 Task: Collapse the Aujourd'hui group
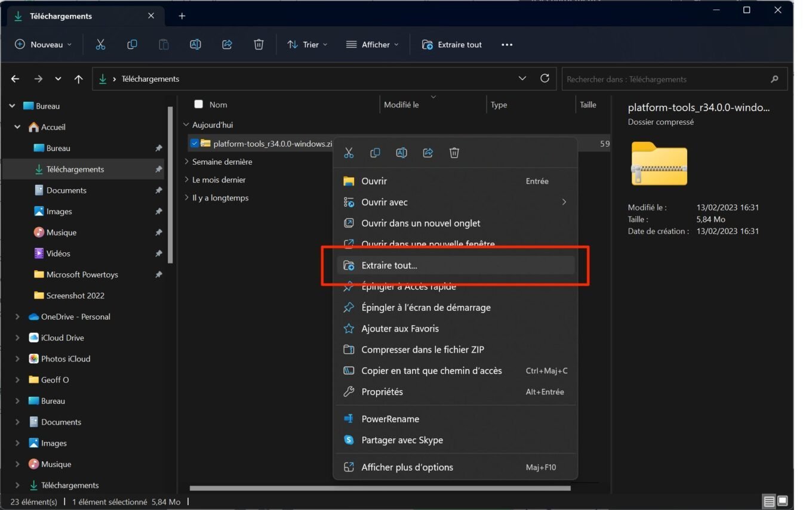tap(186, 125)
